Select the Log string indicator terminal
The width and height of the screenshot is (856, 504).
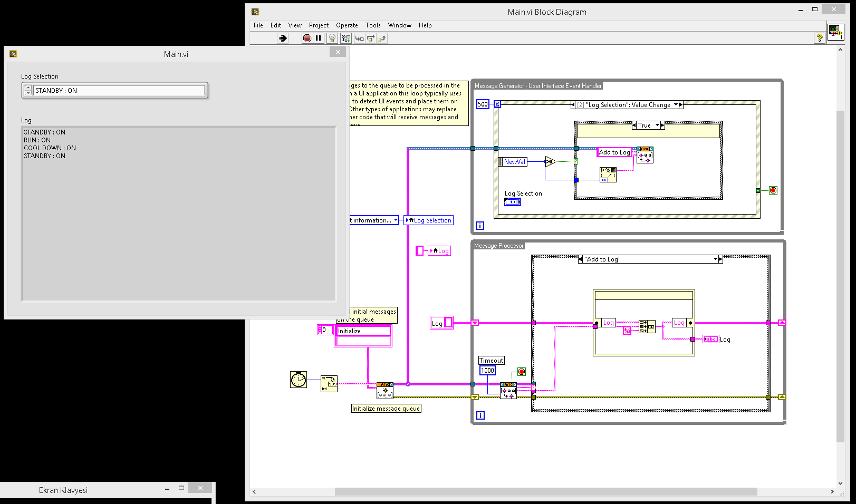(x=711, y=340)
